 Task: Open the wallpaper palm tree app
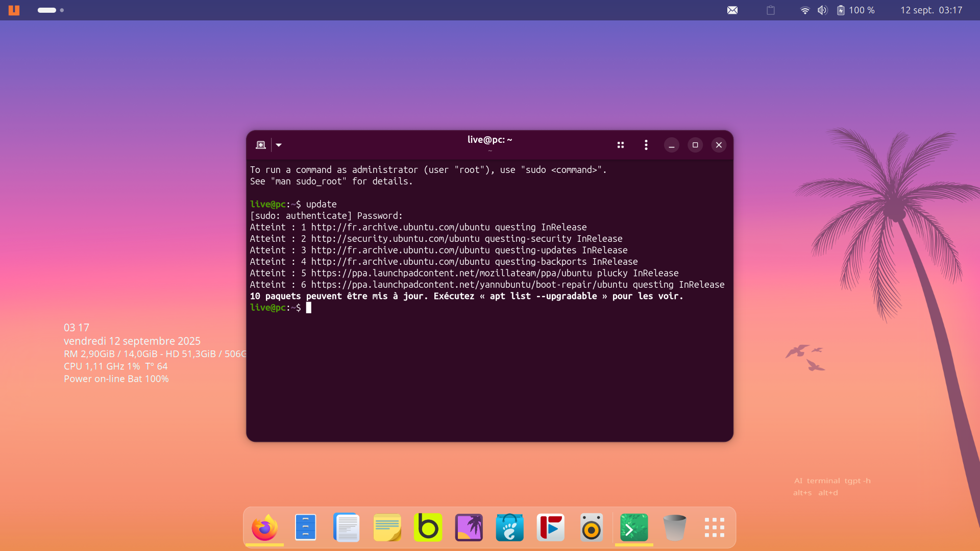469,528
